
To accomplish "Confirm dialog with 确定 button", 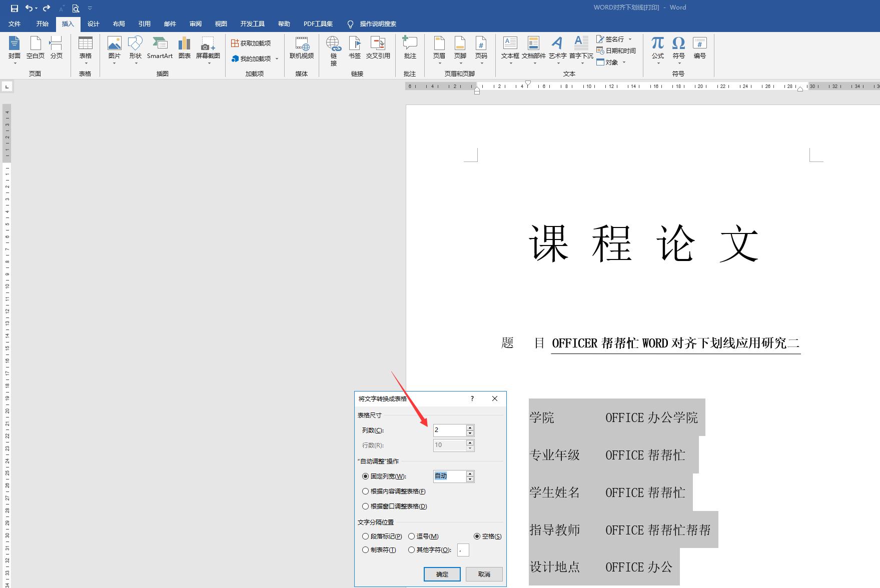I will point(442,574).
